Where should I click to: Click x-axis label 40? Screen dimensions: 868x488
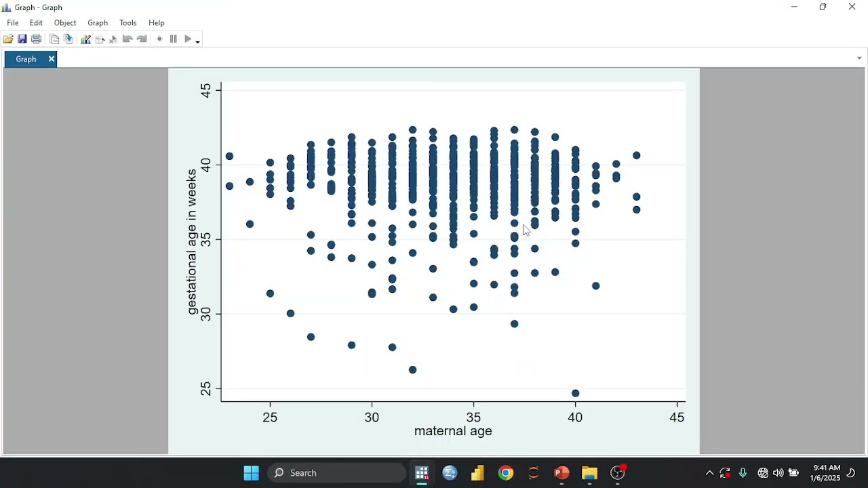coord(575,418)
